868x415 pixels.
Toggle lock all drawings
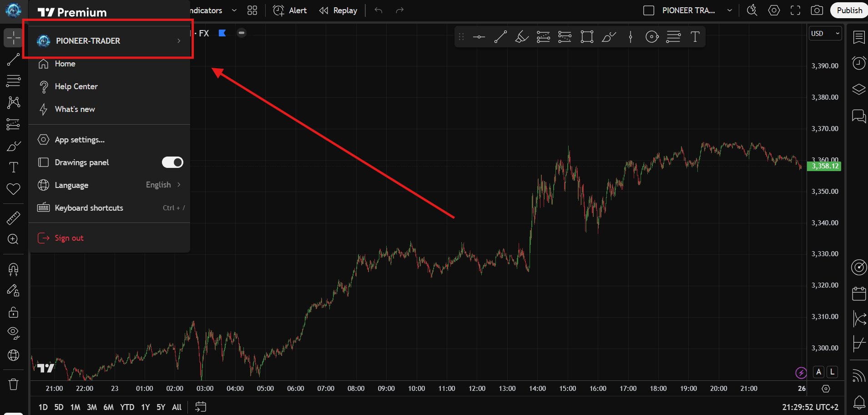pos(13,312)
